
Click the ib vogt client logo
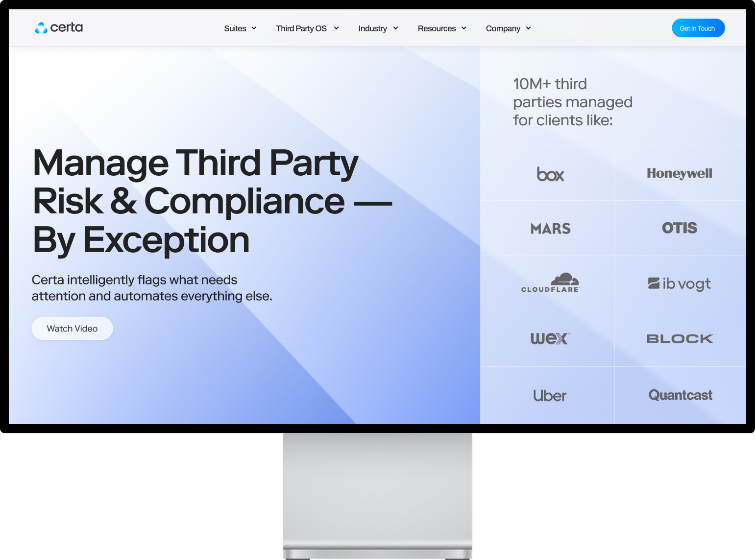point(680,284)
